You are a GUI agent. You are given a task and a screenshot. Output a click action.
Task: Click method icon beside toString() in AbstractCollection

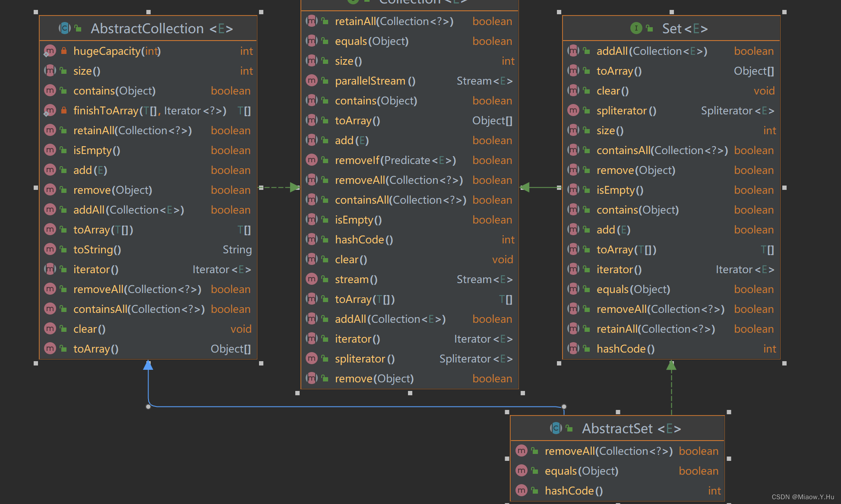coord(50,249)
